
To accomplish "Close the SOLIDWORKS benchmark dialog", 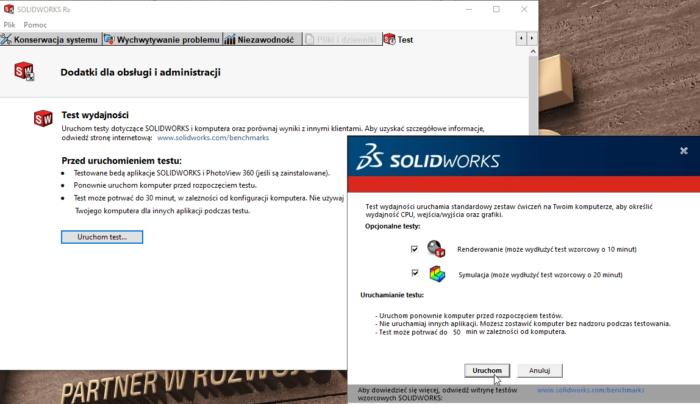I will [683, 151].
